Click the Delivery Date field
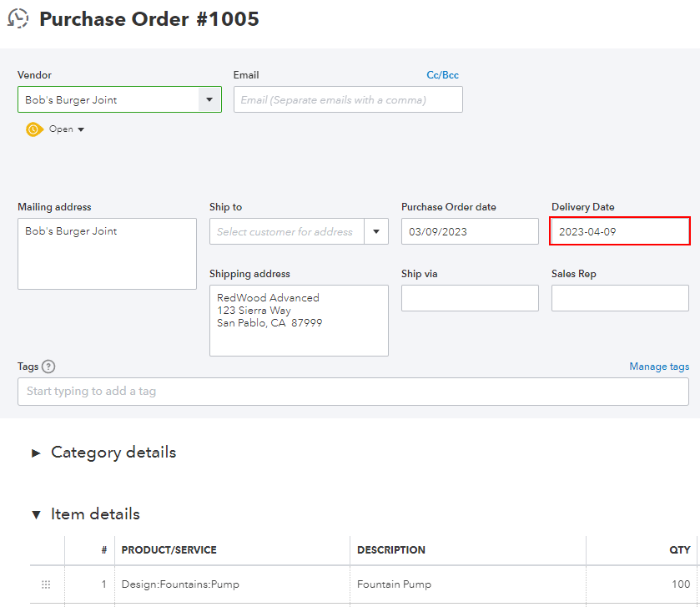The image size is (700, 607). pyautogui.click(x=620, y=231)
